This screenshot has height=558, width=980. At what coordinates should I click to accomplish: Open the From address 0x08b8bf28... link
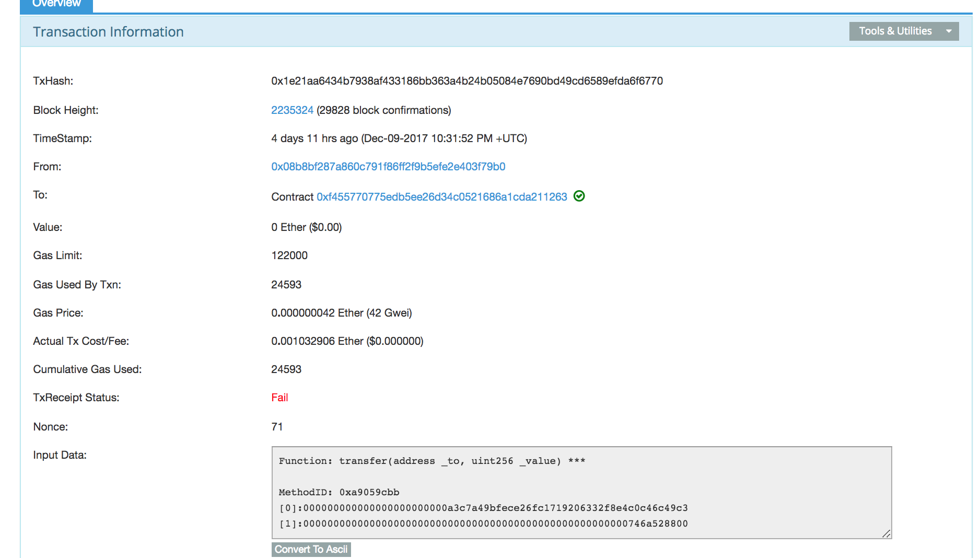tap(388, 167)
